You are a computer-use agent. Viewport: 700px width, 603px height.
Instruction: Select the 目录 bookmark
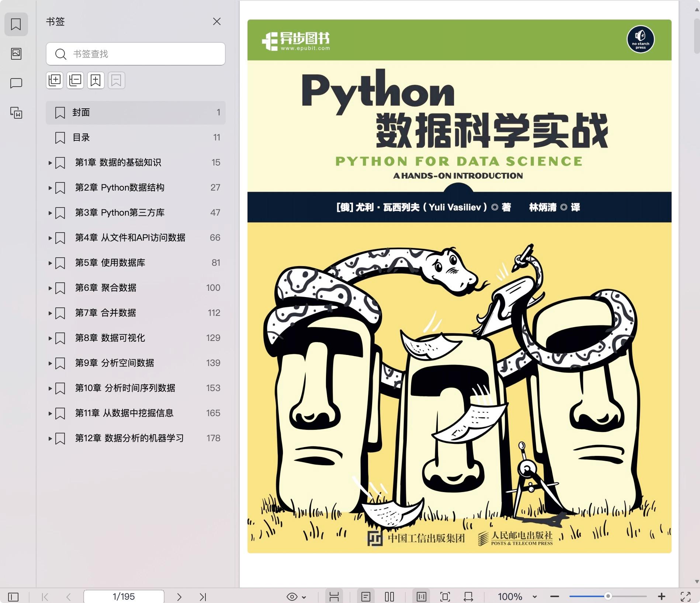pos(136,137)
